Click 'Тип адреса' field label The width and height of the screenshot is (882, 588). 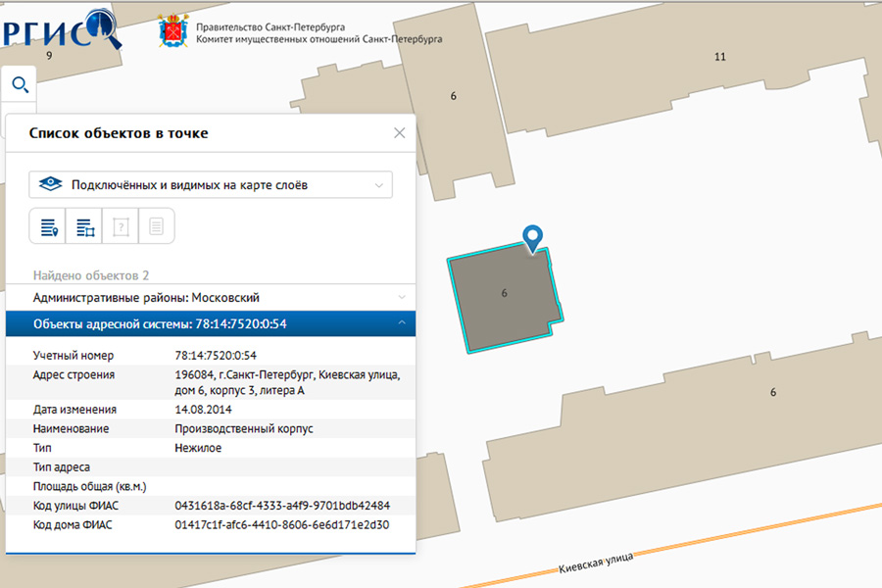pos(62,467)
